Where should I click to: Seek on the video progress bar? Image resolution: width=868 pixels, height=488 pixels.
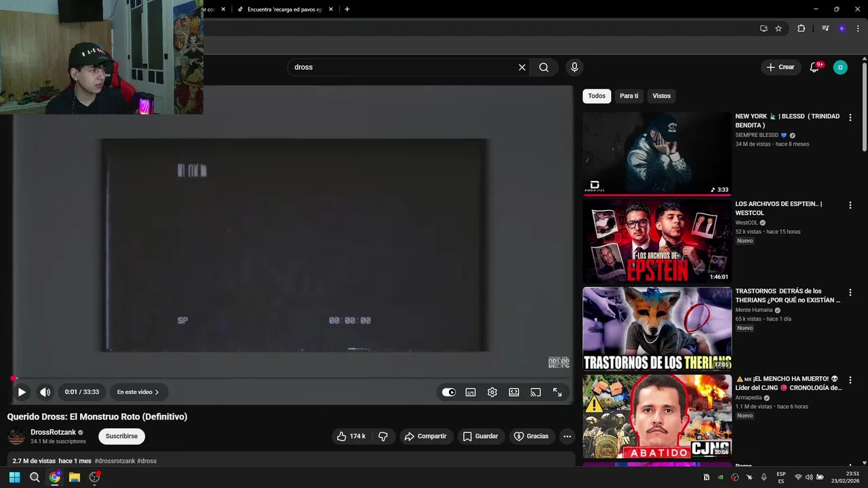coord(293,378)
